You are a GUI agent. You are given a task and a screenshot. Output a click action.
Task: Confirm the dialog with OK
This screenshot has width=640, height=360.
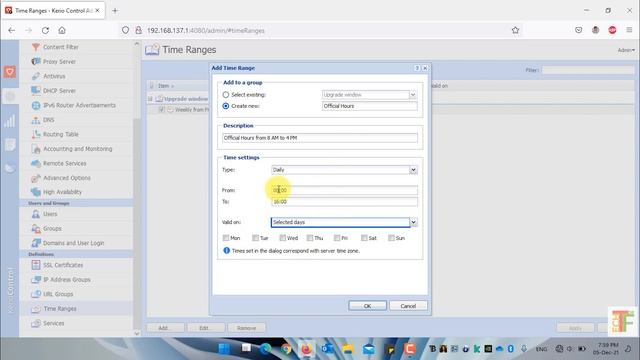367,306
